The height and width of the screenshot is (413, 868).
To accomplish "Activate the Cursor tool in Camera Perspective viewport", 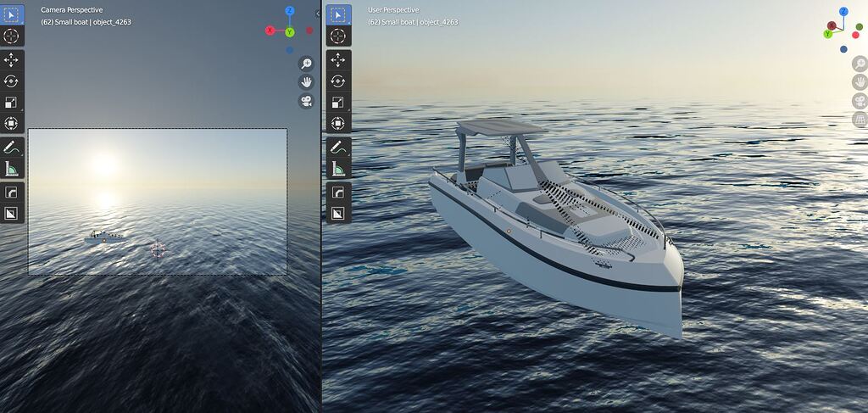I will point(11,36).
